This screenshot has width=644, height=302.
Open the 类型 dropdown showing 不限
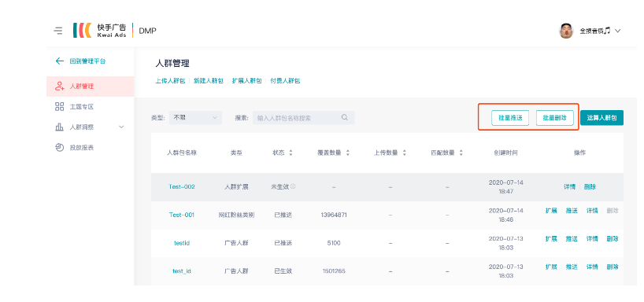coord(195,118)
